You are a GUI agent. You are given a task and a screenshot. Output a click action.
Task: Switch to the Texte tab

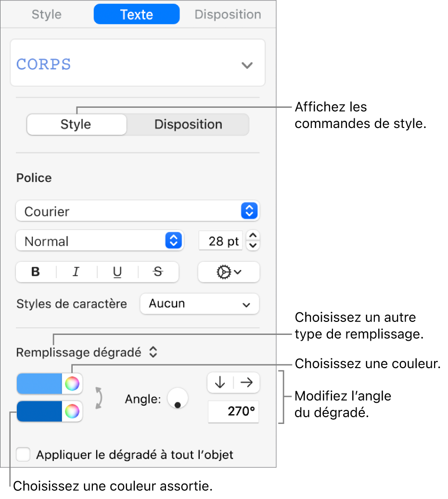click(137, 14)
